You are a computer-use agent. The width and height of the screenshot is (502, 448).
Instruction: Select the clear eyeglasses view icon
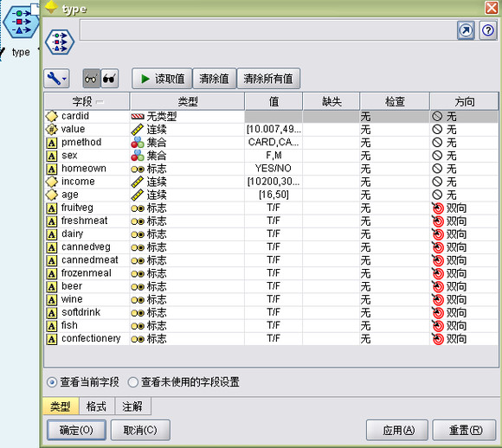[x=92, y=79]
